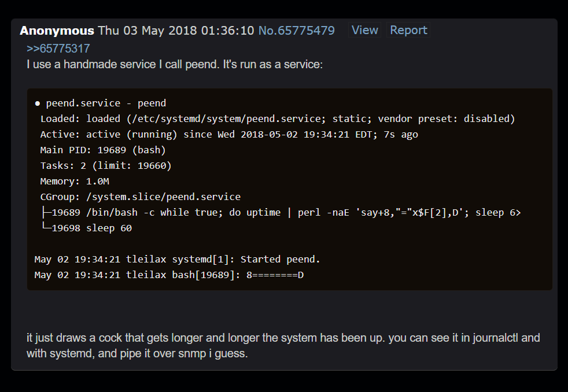Open the quoted reply link >>65775317
The image size is (568, 392).
pos(58,49)
